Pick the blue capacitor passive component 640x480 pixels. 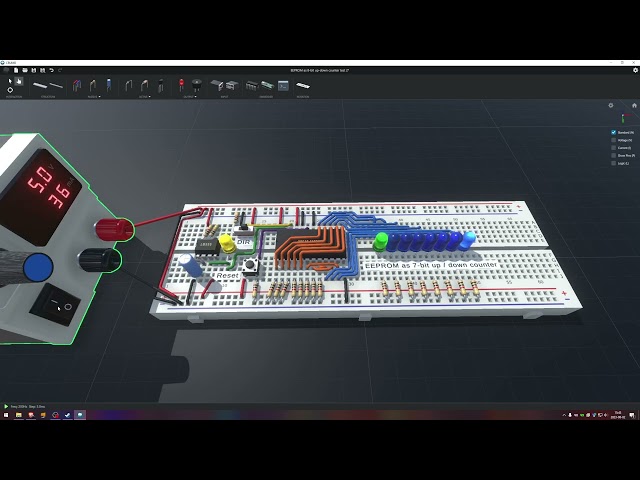(109, 85)
